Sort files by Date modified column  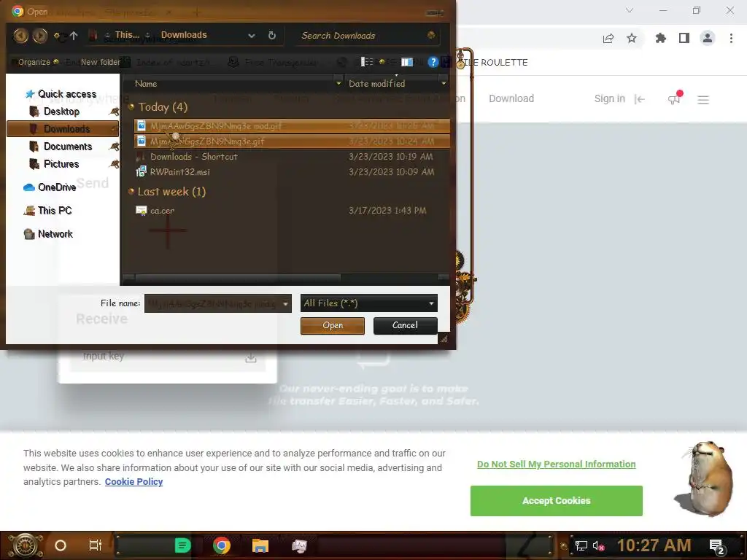[377, 84]
